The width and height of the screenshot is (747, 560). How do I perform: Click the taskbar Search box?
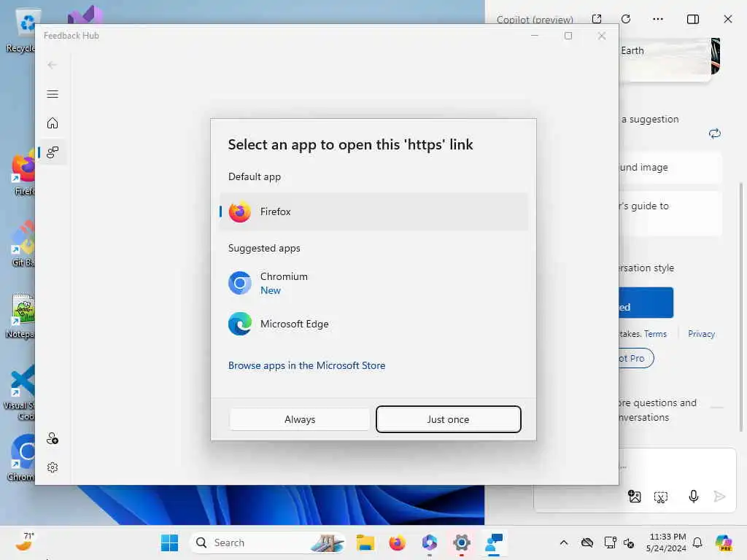click(x=268, y=542)
